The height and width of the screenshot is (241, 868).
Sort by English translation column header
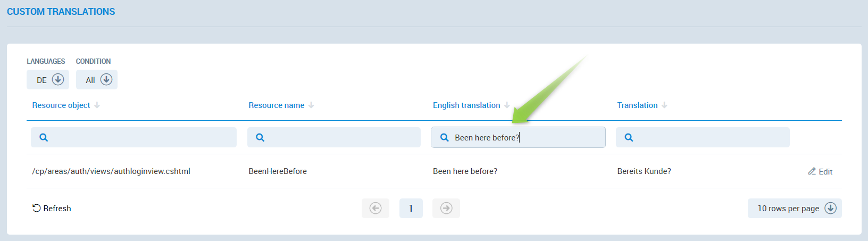[x=466, y=105]
